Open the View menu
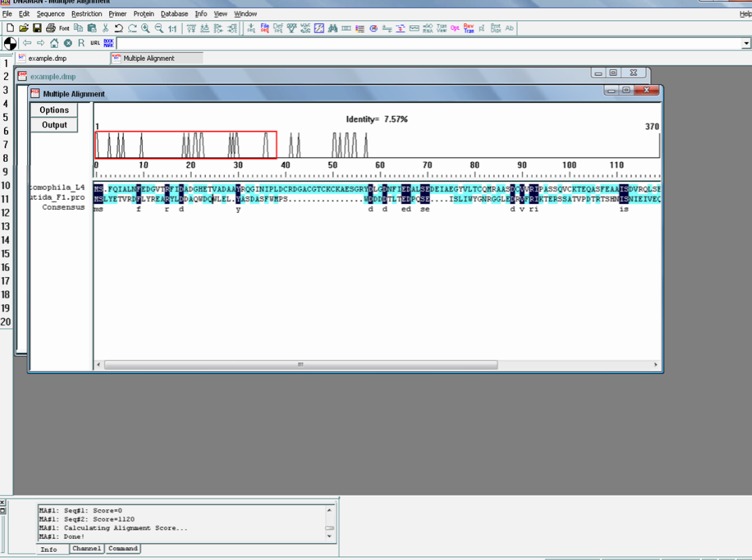Screen dimensions: 752x560 221,14
